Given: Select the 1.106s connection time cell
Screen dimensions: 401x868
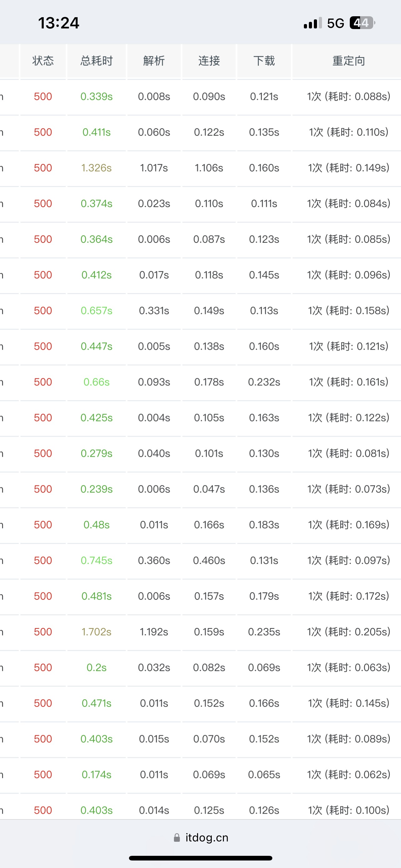Looking at the screenshot, I should click(209, 168).
